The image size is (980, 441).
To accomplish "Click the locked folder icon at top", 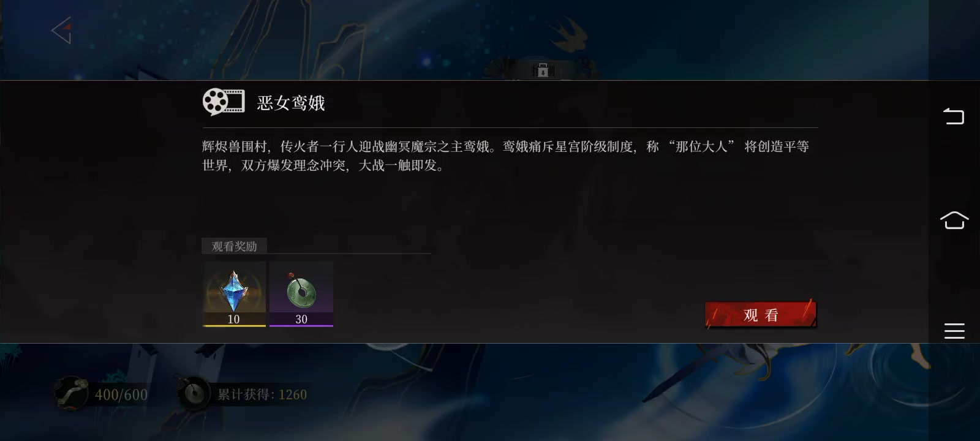I will click(542, 70).
